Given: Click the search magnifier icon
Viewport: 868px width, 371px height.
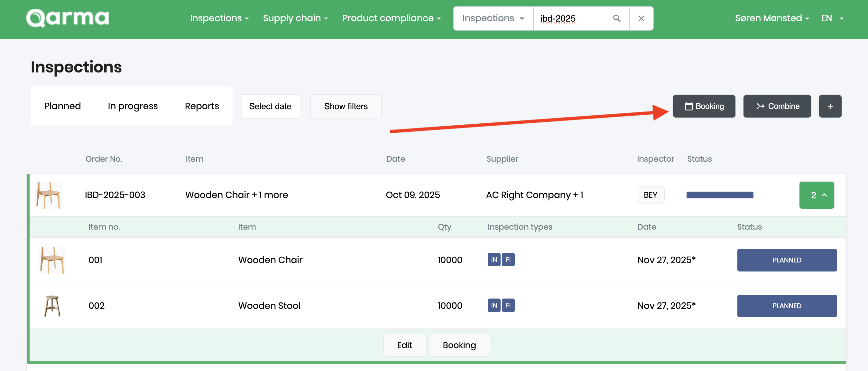Looking at the screenshot, I should pyautogui.click(x=617, y=18).
